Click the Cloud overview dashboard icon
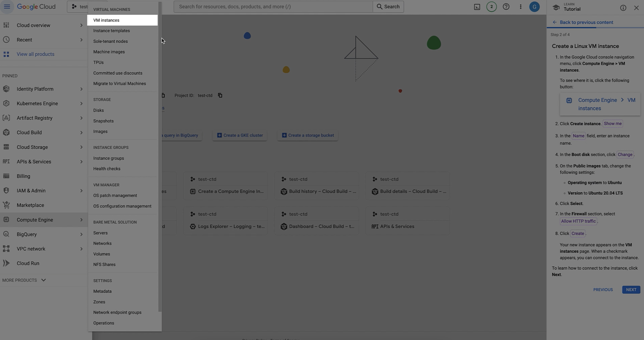This screenshot has height=340, width=644. pyautogui.click(x=6, y=25)
